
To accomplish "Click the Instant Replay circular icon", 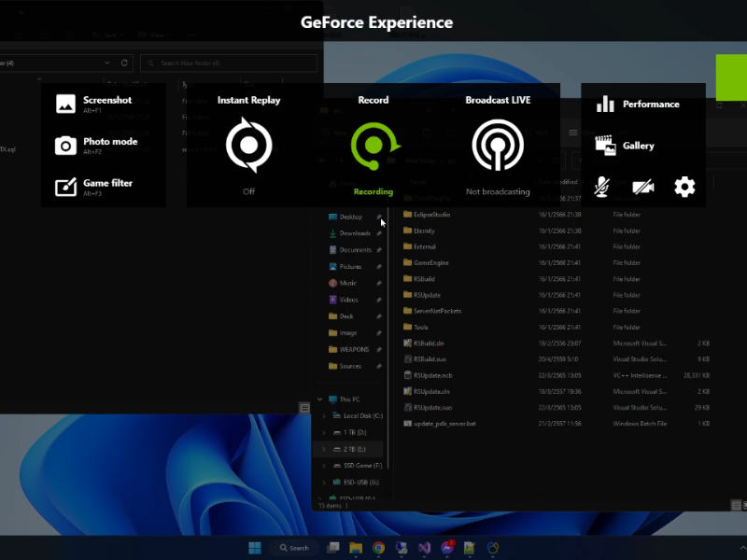I will coord(248,145).
